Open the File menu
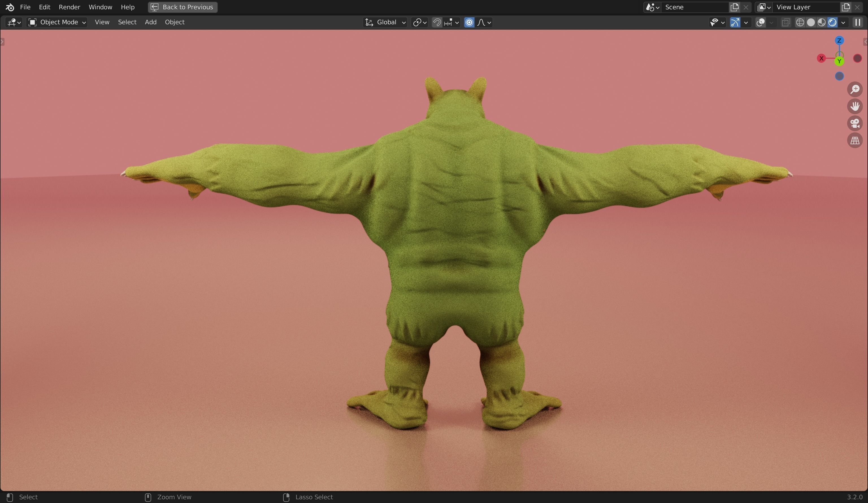The height and width of the screenshot is (503, 868). coord(25,7)
